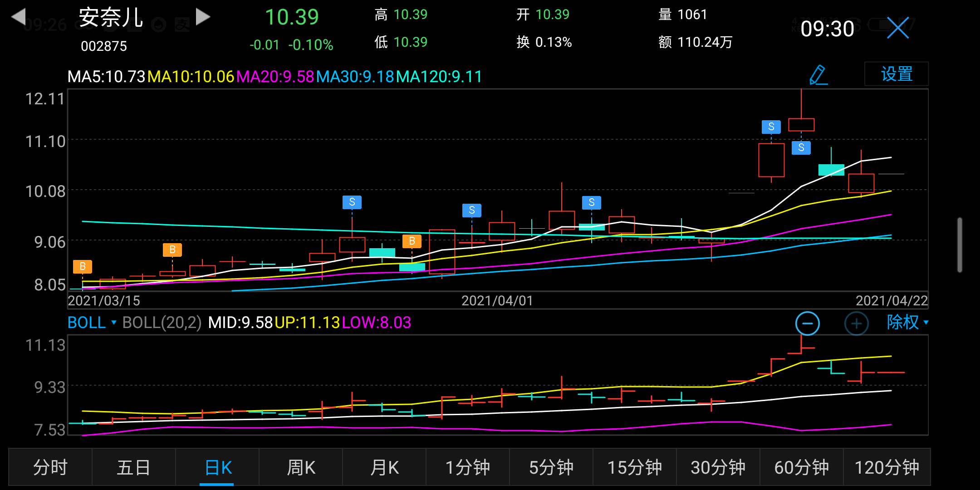
Task: Click the 量 1061 volume value
Action: click(683, 15)
